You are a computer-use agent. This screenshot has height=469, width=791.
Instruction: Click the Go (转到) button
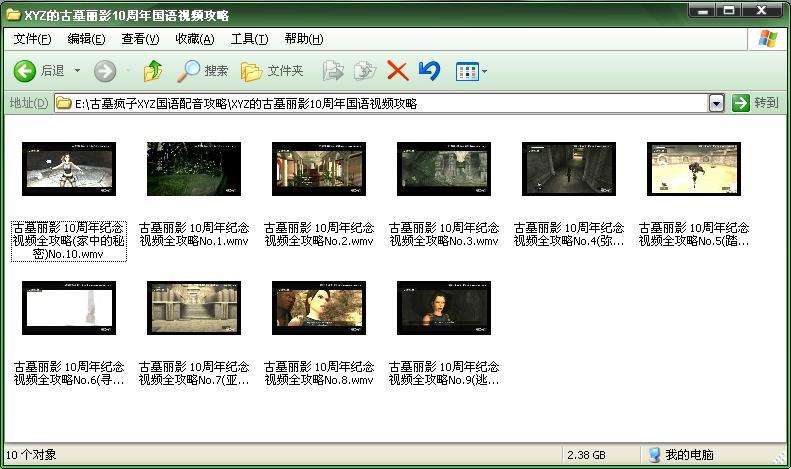point(755,103)
